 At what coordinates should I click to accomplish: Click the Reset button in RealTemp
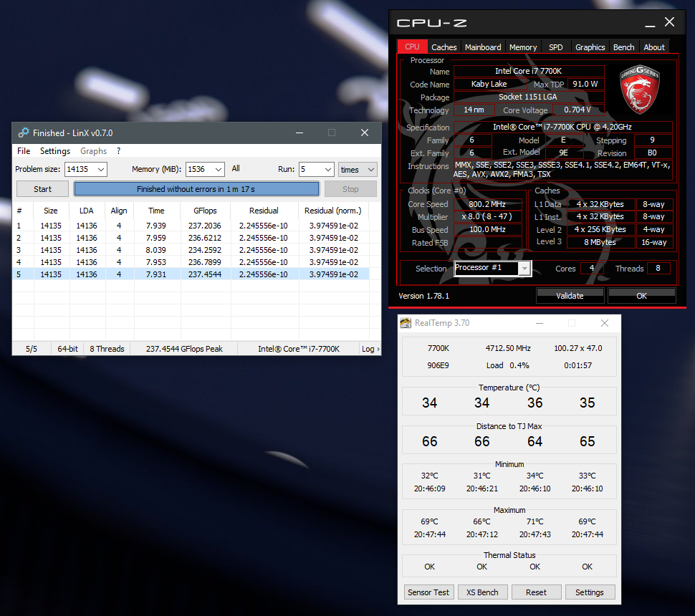[x=537, y=592]
